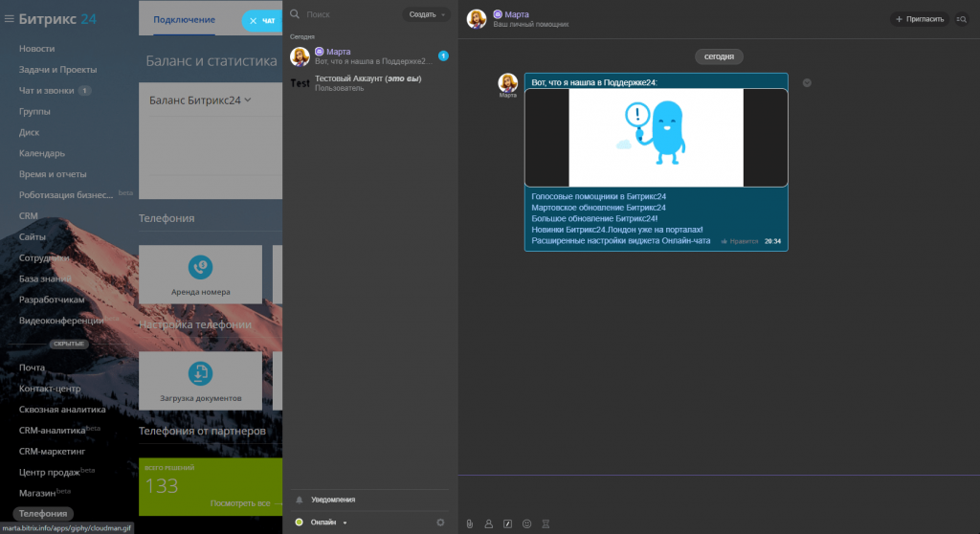The height and width of the screenshot is (534, 980).
Task: Open Сайты in the left menu
Action: pyautogui.click(x=32, y=237)
